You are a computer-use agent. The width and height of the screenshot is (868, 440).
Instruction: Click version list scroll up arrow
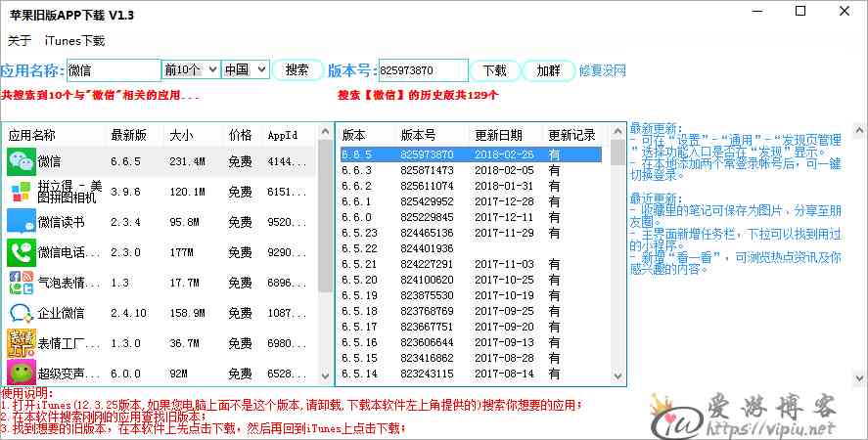(x=617, y=132)
